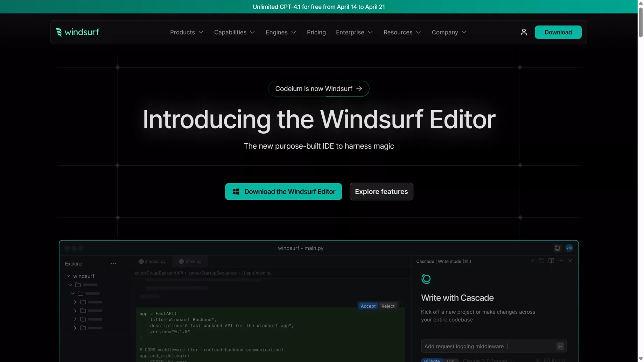Click the Add request logging middleware input
The height and width of the screenshot is (362, 644).
(x=488, y=346)
